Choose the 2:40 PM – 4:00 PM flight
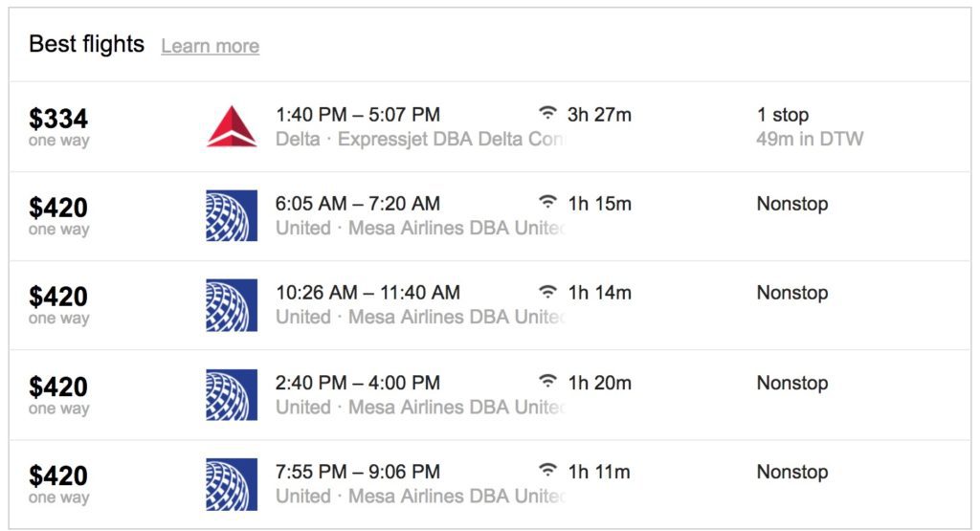The width and height of the screenshot is (980, 531). pyautogui.click(x=358, y=383)
